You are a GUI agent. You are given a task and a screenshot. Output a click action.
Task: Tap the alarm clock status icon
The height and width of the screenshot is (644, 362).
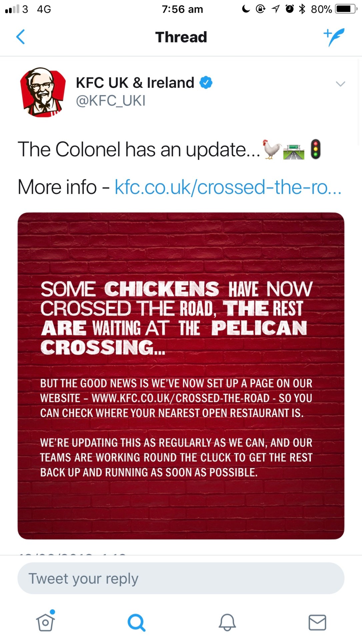(290, 9)
